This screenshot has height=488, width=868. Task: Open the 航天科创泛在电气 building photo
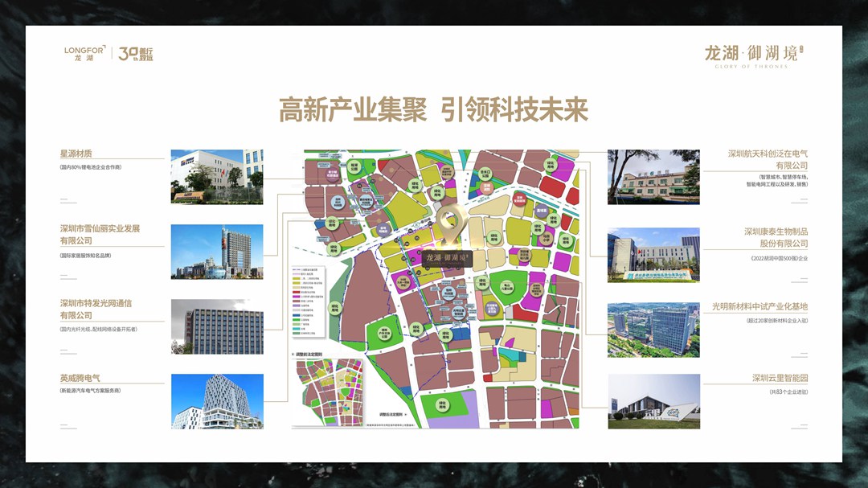click(x=653, y=176)
